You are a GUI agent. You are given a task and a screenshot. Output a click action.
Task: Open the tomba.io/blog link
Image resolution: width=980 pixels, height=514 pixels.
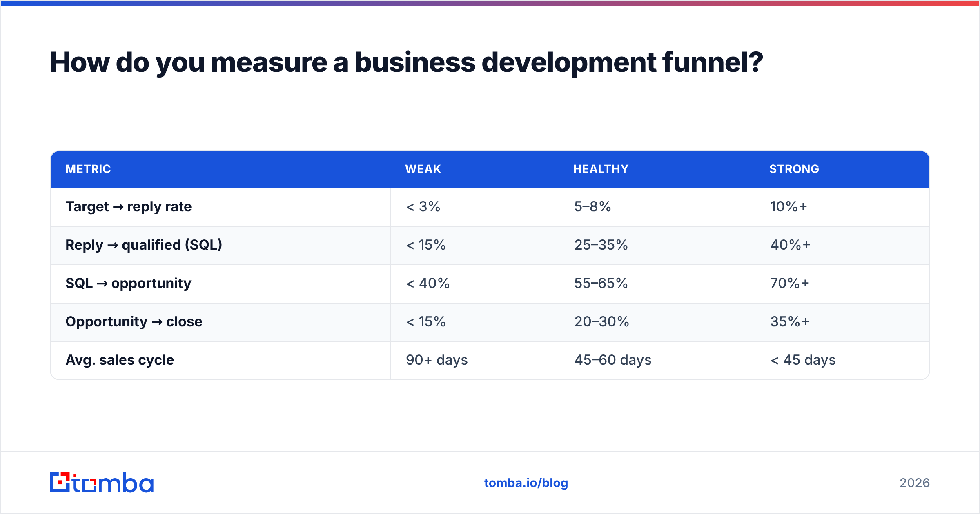pyautogui.click(x=526, y=483)
